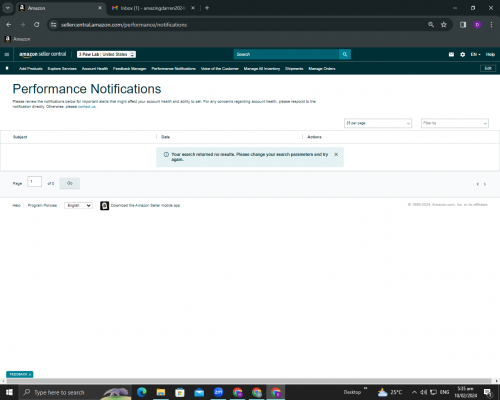Bookmark this page with the star

click(444, 25)
